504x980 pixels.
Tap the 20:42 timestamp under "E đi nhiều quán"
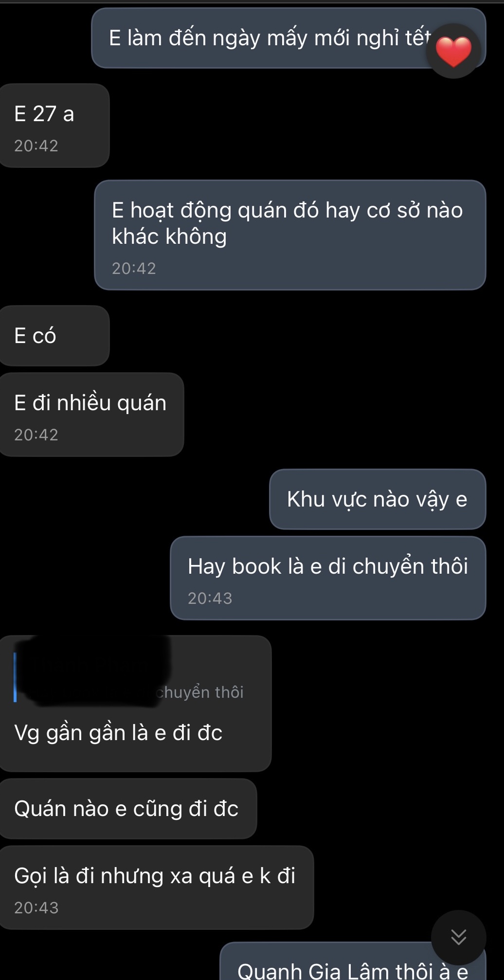coord(36,435)
